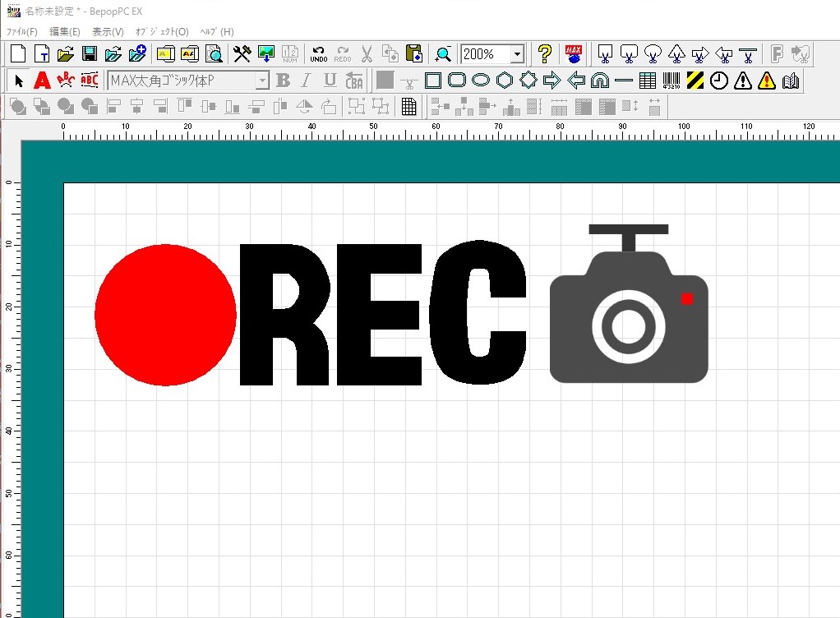Open the 編集(E) menu
This screenshot has height=618, width=840.
65,31
